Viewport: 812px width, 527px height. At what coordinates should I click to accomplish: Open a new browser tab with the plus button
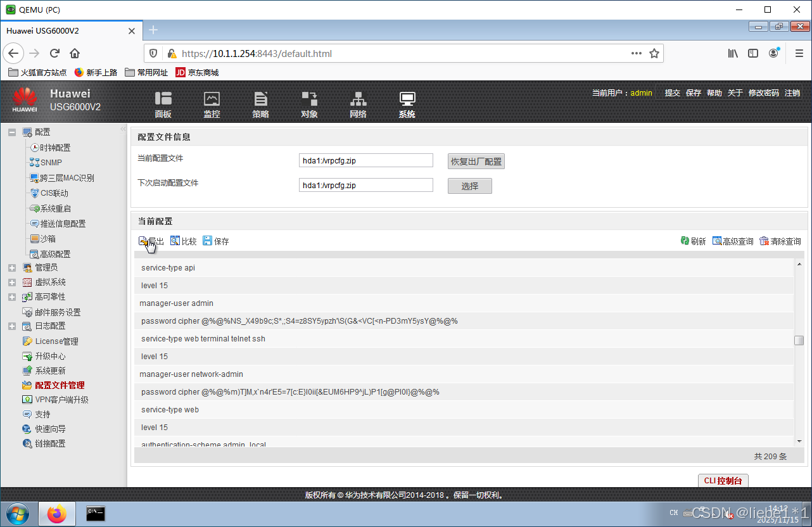153,30
